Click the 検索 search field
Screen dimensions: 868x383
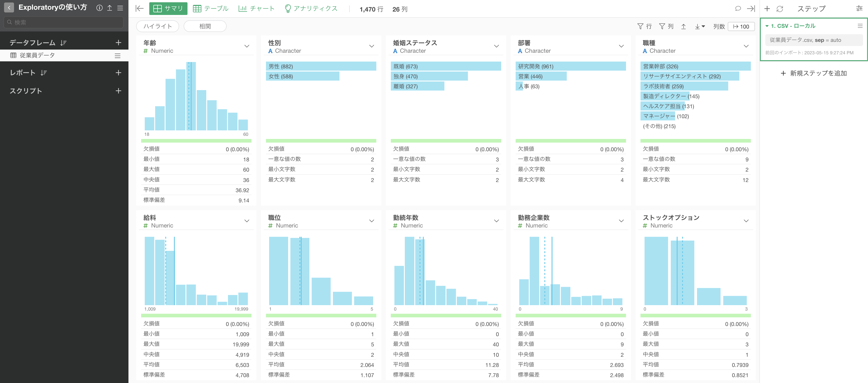point(64,23)
